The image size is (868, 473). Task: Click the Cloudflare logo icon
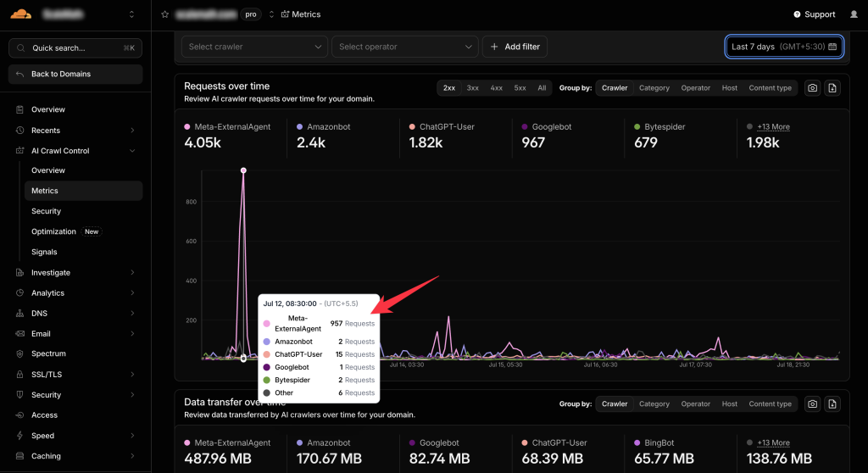click(21, 14)
